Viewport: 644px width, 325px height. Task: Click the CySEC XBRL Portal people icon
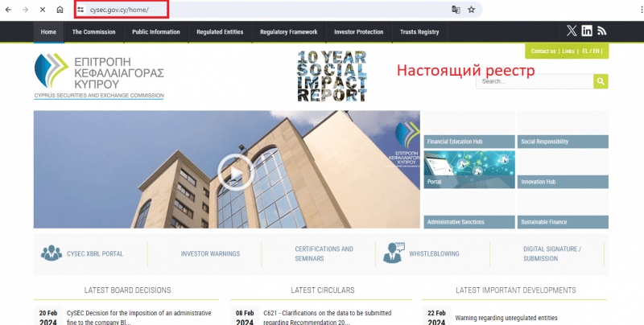52,253
